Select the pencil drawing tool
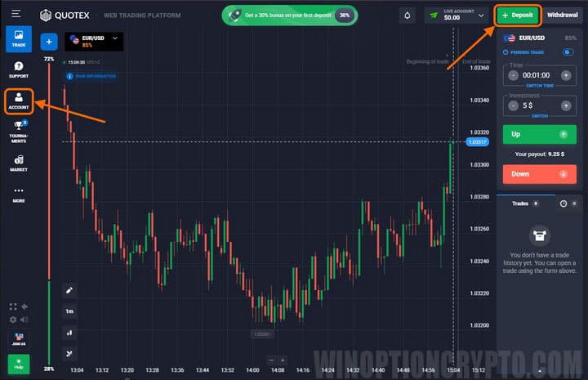Screen dimensions: 588x380 69,290
